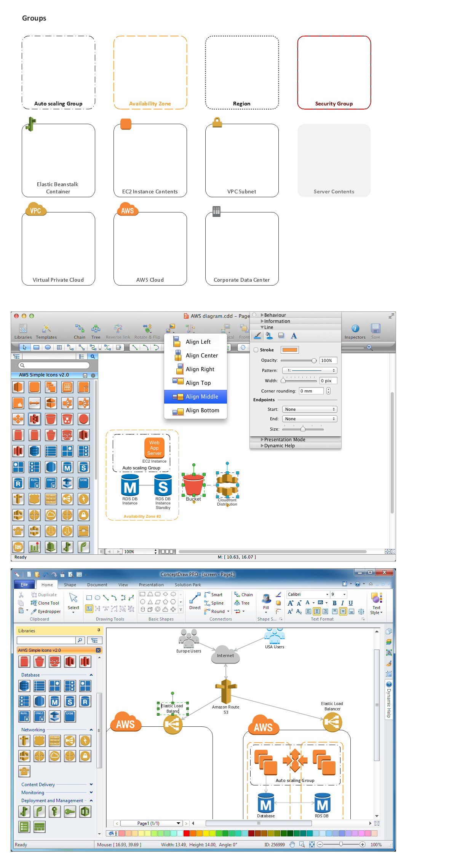
Task: Click the Eyedropper button
Action: point(46,611)
